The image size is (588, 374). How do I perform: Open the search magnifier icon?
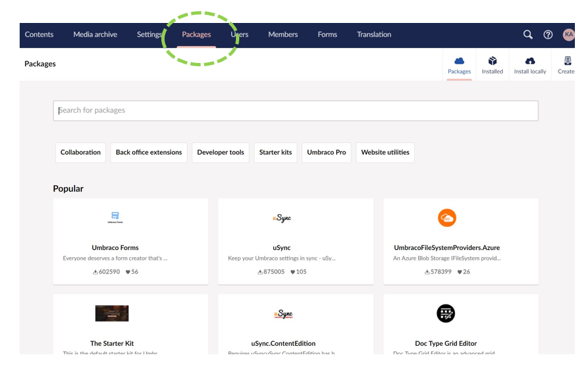click(x=528, y=35)
